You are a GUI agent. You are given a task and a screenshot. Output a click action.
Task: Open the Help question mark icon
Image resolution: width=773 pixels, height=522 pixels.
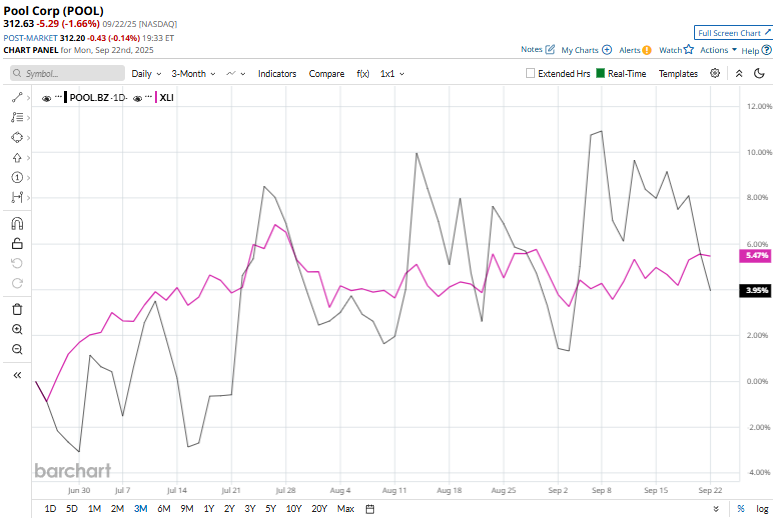tap(766, 50)
